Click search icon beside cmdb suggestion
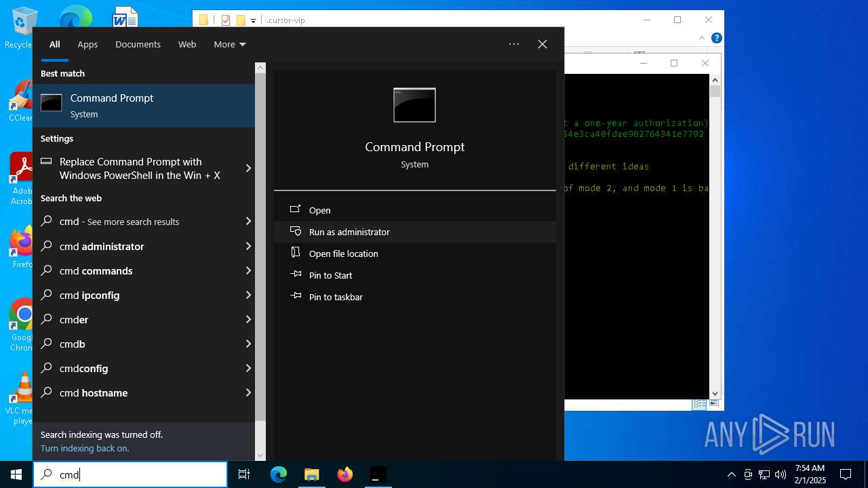Screen dimensions: 868x488 point(47,344)
